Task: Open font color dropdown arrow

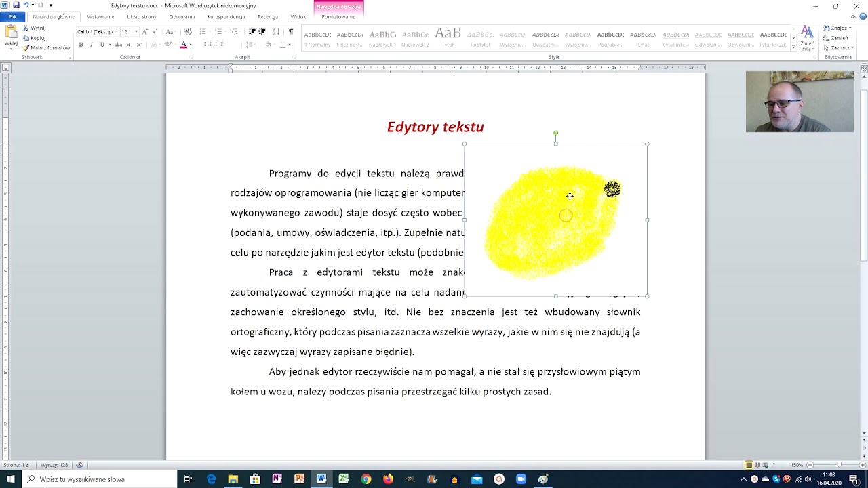Action: pos(190,45)
